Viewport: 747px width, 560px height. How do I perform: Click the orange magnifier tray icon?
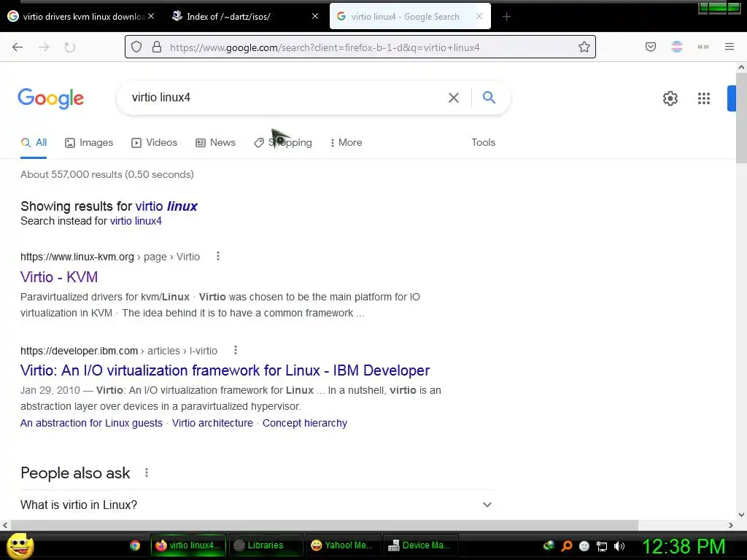click(x=566, y=545)
